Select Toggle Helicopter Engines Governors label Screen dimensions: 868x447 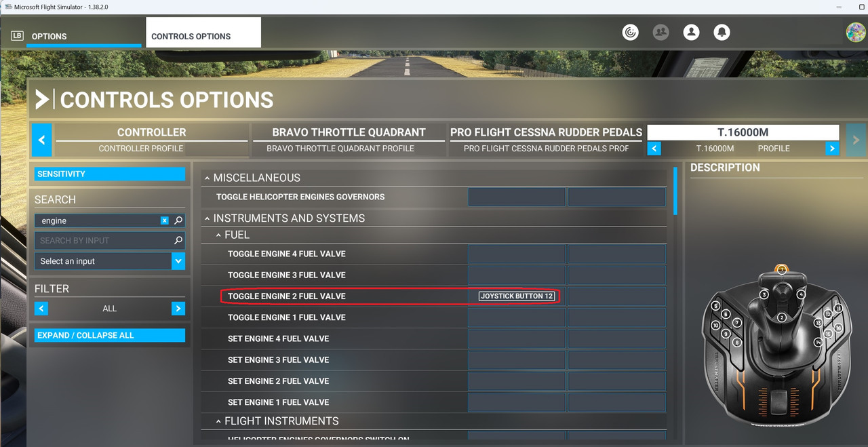(x=300, y=197)
